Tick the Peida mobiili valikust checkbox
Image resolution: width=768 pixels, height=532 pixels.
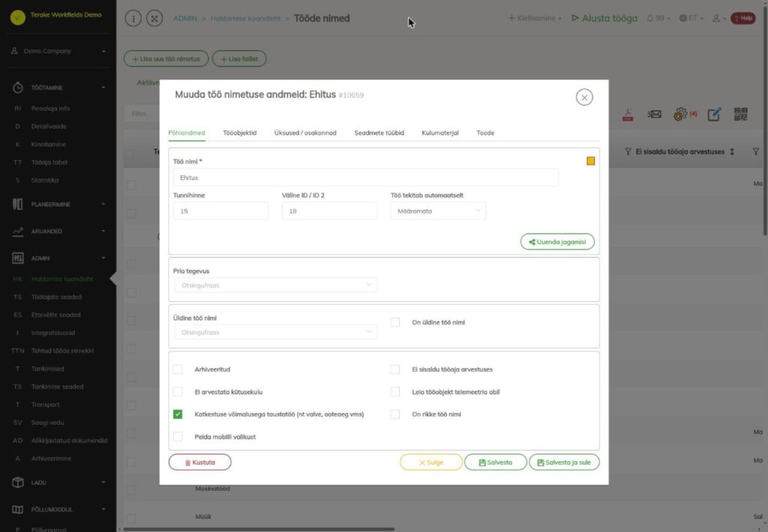coord(178,437)
